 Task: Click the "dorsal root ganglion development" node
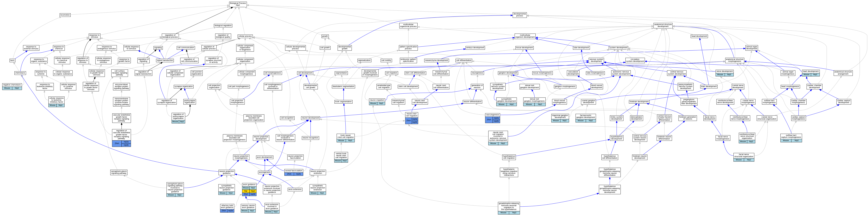[530, 86]
